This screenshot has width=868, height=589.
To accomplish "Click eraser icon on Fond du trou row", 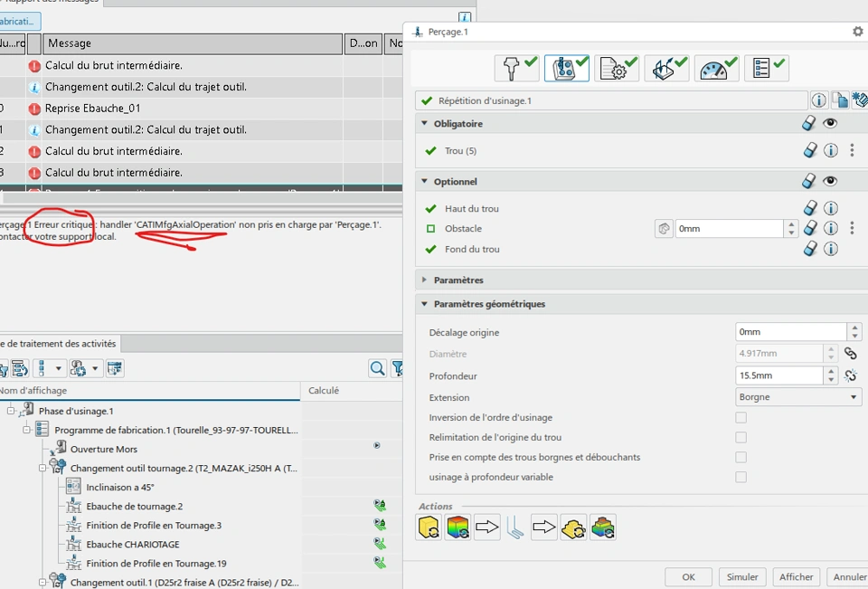I will [x=810, y=249].
